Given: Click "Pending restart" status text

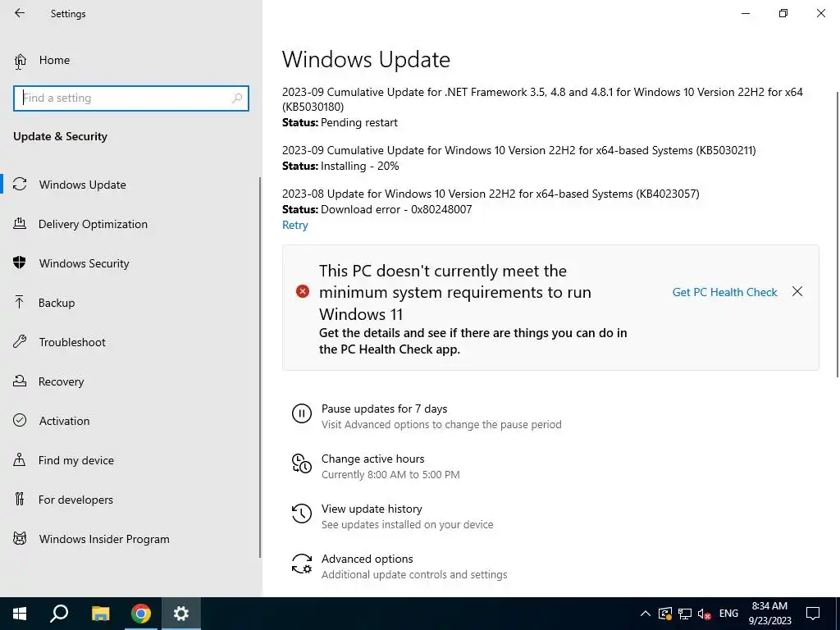Looking at the screenshot, I should click(x=359, y=123).
